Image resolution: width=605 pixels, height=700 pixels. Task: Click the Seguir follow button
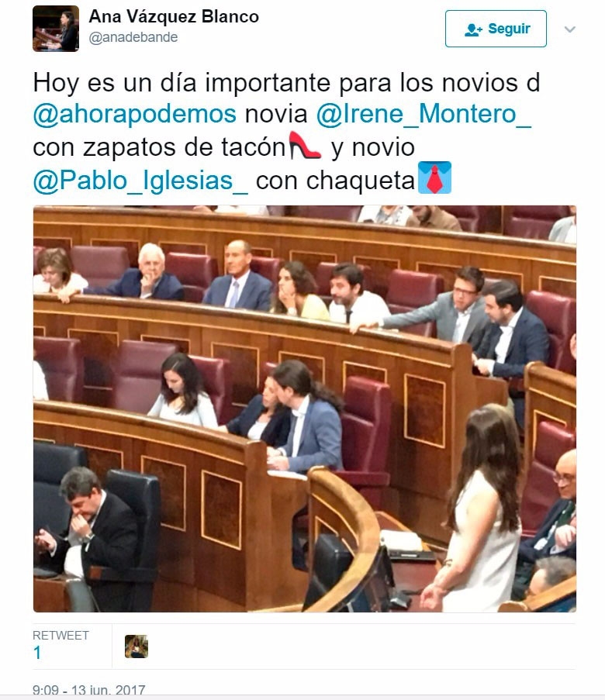[x=496, y=29]
